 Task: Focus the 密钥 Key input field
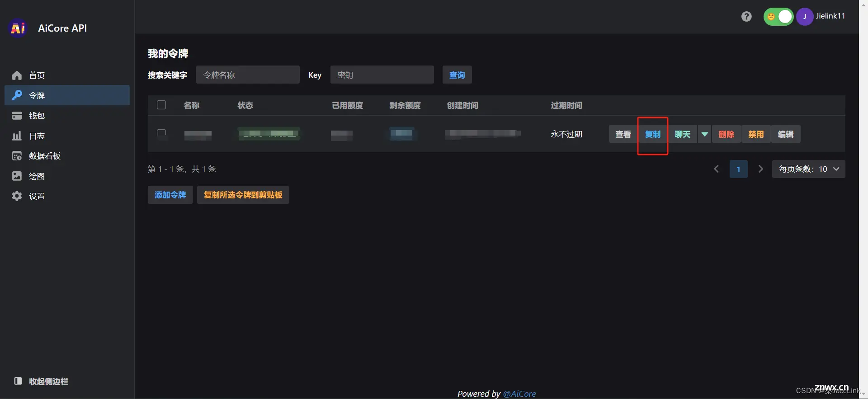tap(382, 75)
